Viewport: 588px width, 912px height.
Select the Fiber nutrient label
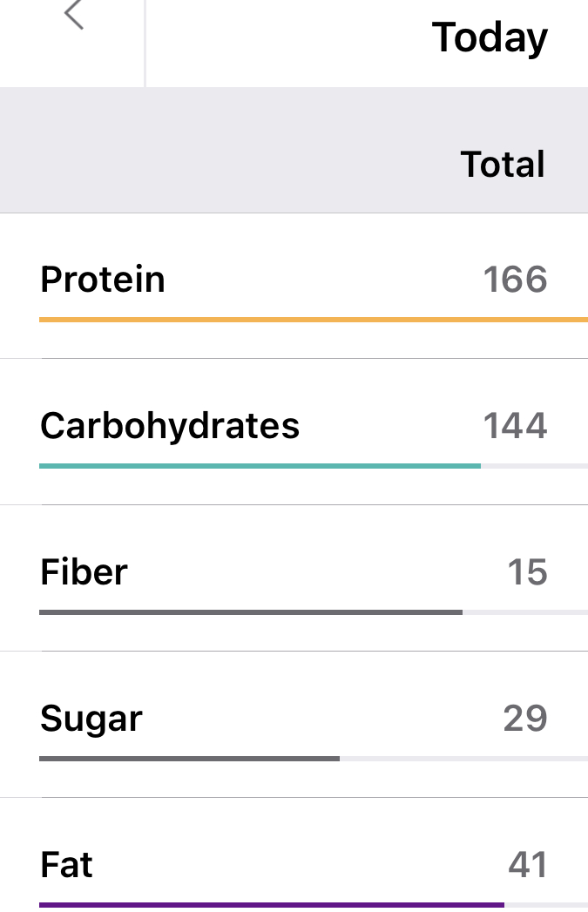tap(84, 572)
